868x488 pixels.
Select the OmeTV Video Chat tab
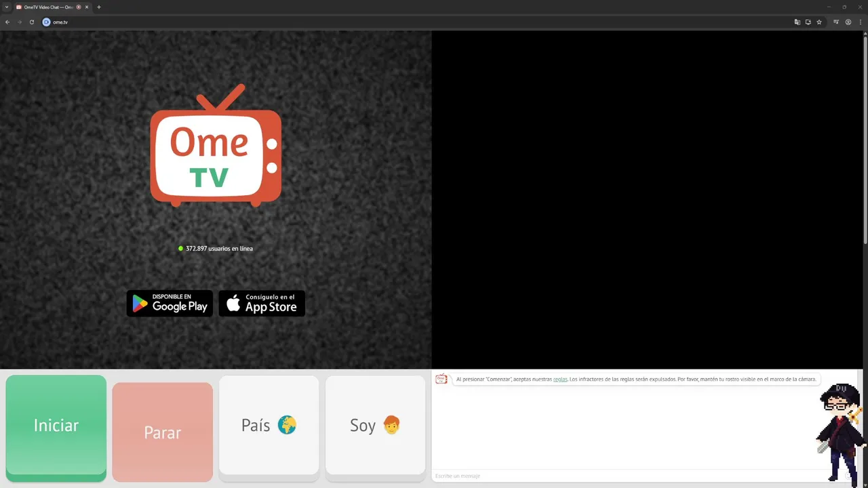coord(53,7)
